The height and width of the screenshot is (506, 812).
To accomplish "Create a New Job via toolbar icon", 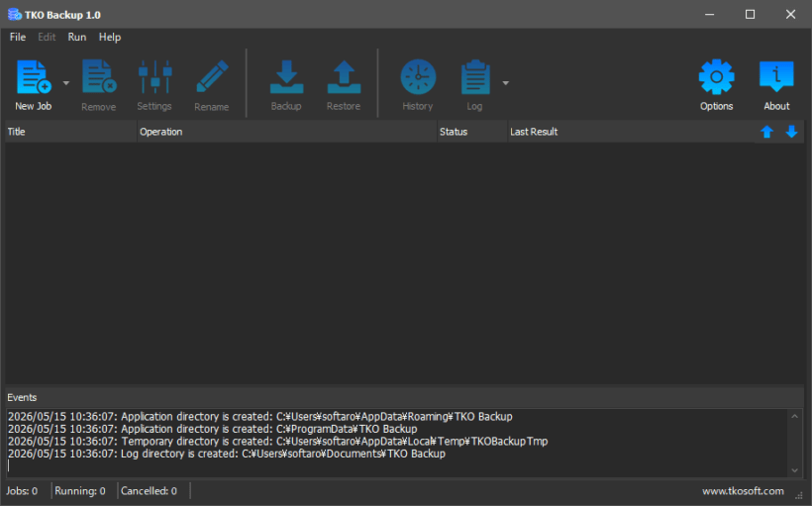I will coord(33,77).
